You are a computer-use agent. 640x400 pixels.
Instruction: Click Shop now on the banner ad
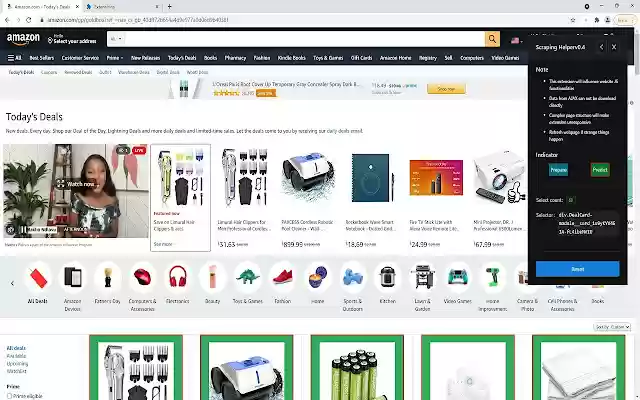tap(446, 89)
